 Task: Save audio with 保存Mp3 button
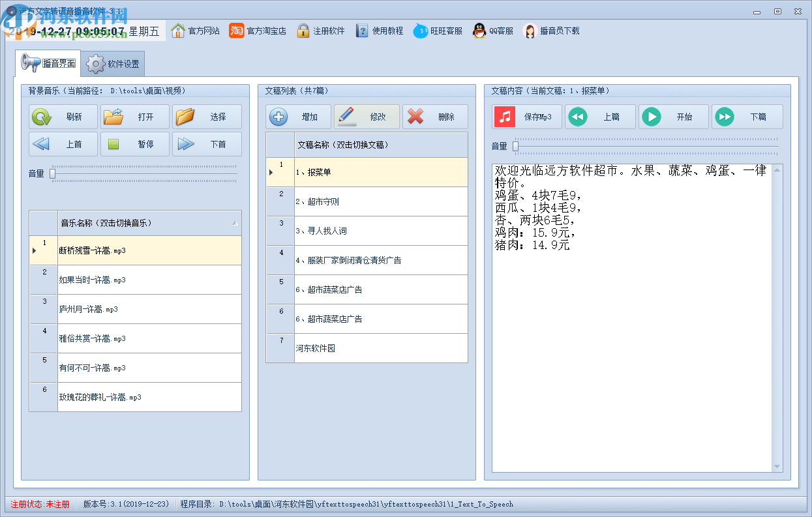coord(527,117)
